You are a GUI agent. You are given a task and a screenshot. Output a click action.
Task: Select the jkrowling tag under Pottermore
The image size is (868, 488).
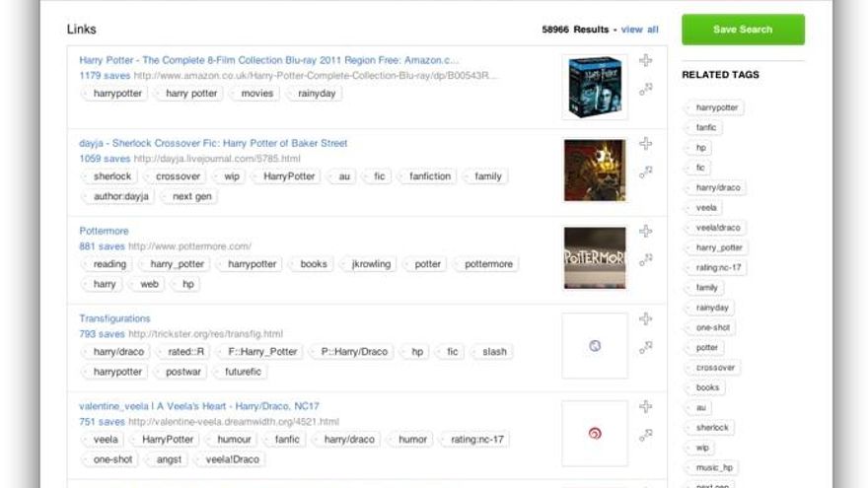coord(369,264)
